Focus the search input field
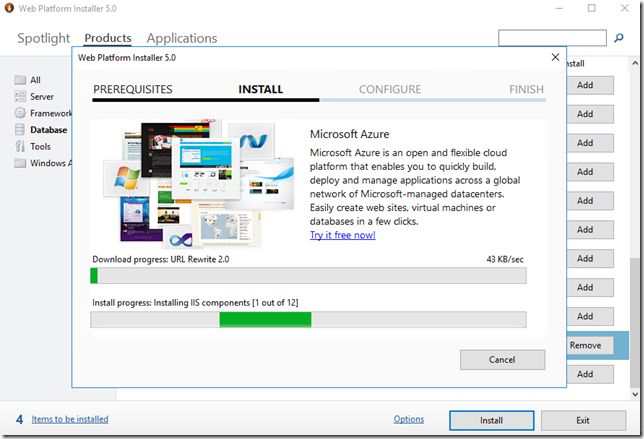This screenshot has height=439, width=644. (x=552, y=38)
